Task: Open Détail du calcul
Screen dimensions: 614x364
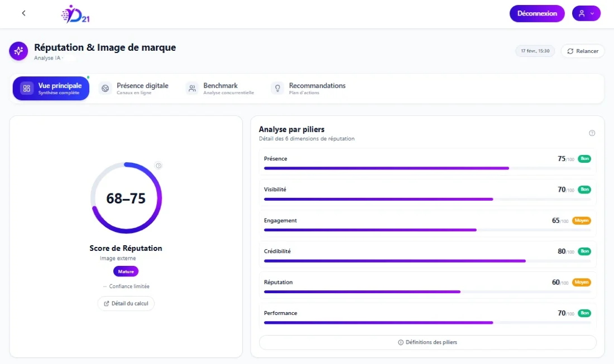Action: pos(126,303)
